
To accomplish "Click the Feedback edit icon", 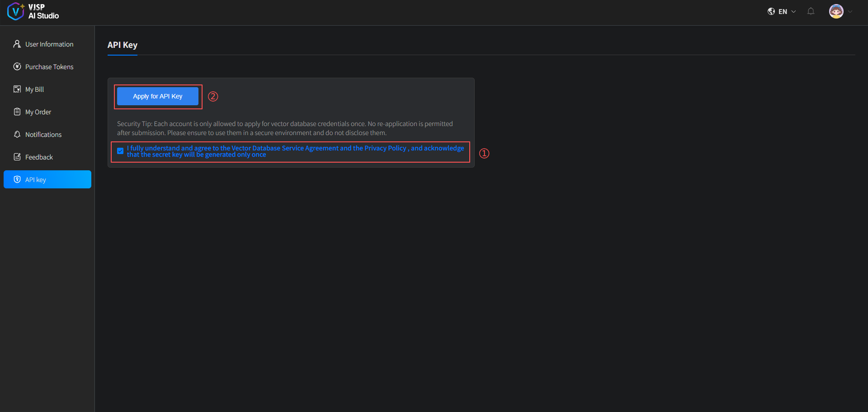I will click(17, 157).
